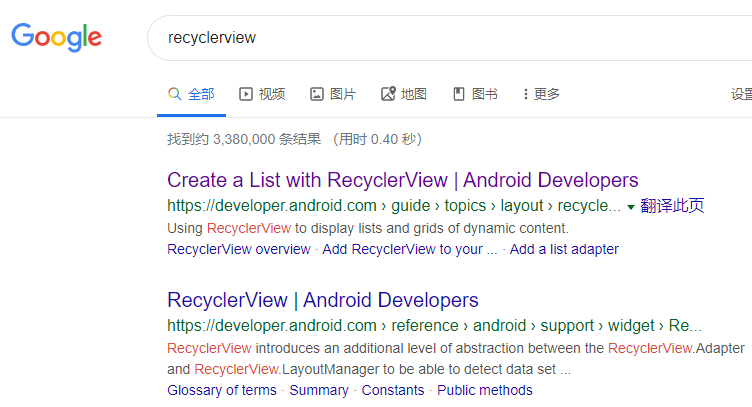Click snippet 'RecyclerView introduces an additional level'
The height and width of the screenshot is (407, 752).
click(456, 359)
